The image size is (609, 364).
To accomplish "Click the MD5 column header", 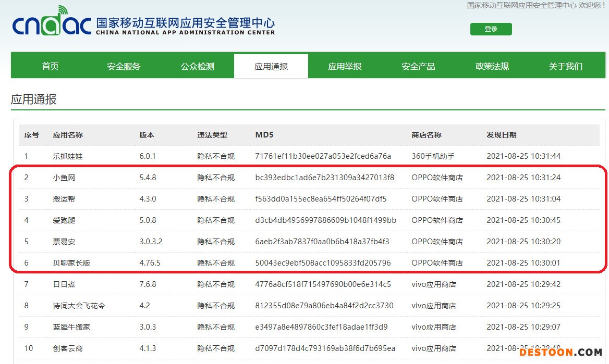I will [264, 135].
